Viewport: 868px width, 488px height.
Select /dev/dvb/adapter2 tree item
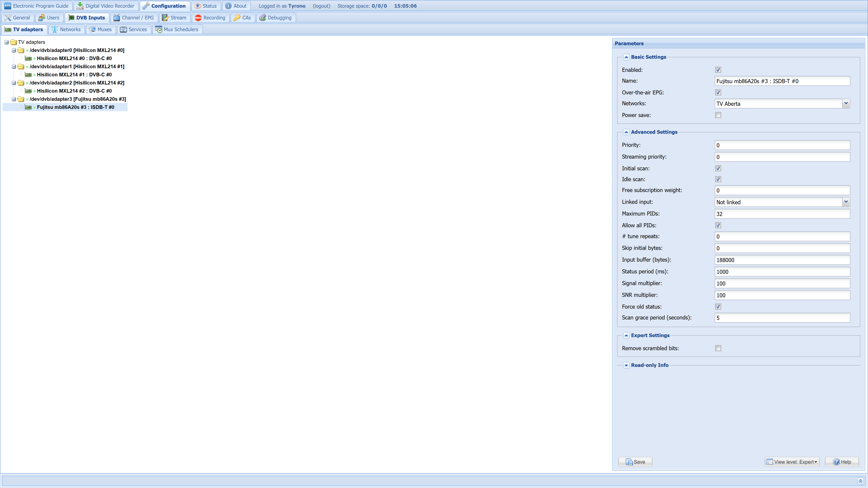click(77, 83)
